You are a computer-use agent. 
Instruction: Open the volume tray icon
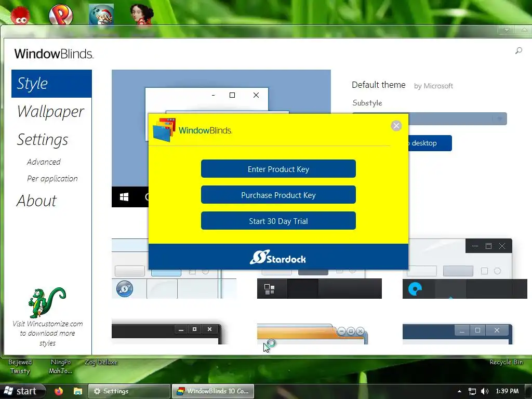[485, 391]
